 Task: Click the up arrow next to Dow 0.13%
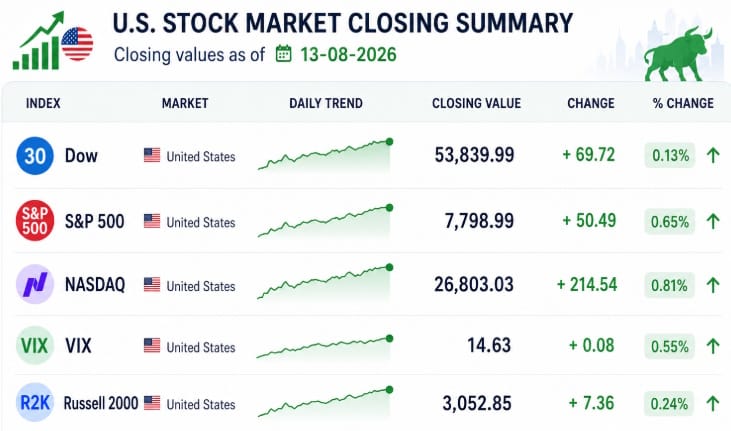point(713,155)
